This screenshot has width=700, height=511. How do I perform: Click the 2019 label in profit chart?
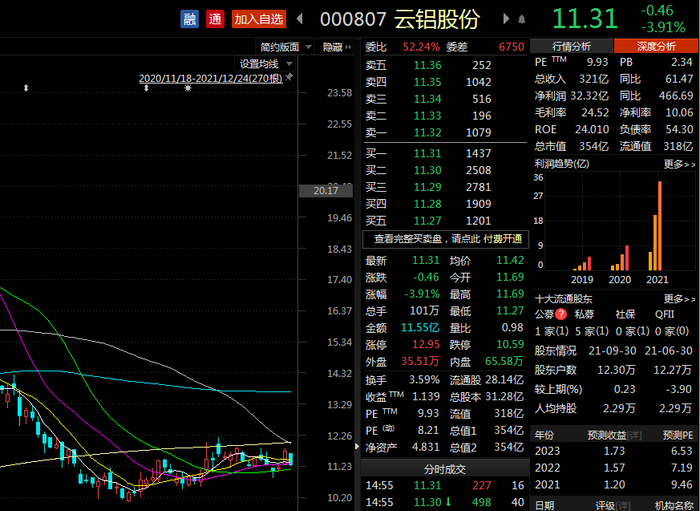[x=582, y=280]
